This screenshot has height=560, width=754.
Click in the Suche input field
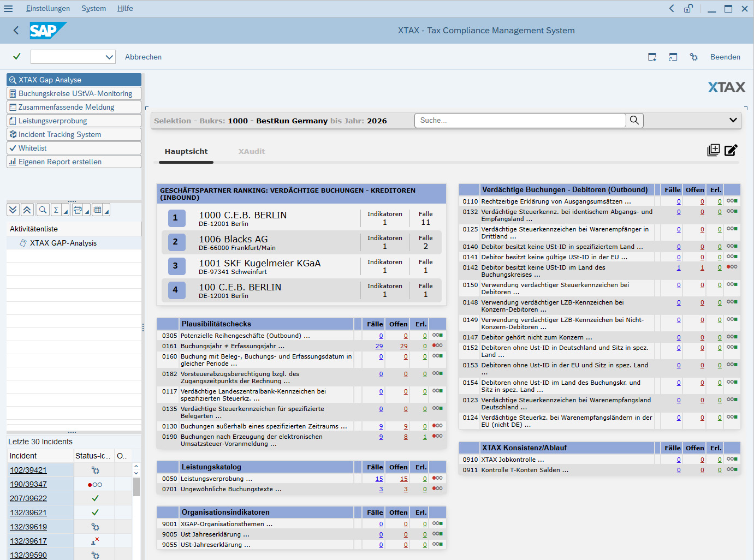pyautogui.click(x=520, y=120)
